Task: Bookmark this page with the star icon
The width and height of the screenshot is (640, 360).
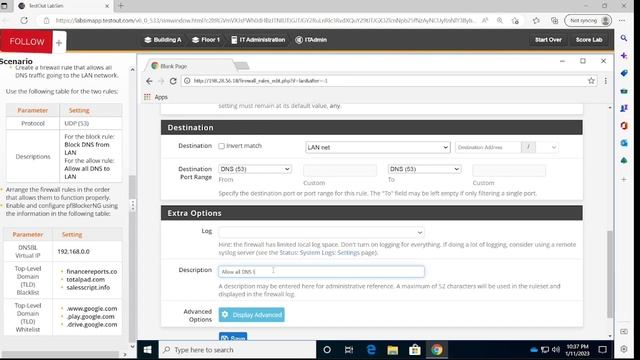Action: pyautogui.click(x=591, y=81)
